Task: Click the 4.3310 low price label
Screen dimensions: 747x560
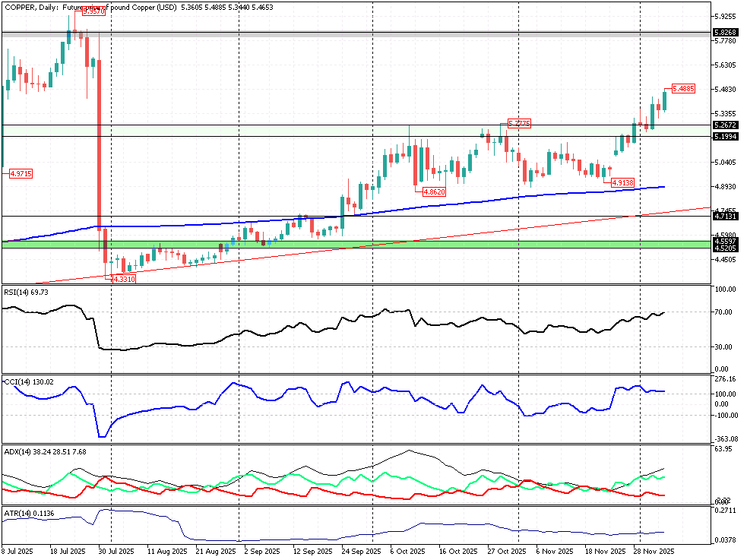Action: pos(124,280)
